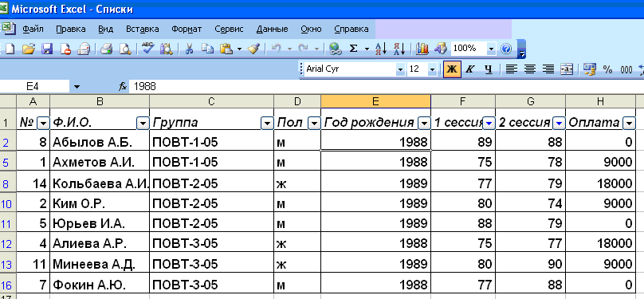Print the sheet with the printer icon
The width and height of the screenshot is (644, 299).
(106, 49)
